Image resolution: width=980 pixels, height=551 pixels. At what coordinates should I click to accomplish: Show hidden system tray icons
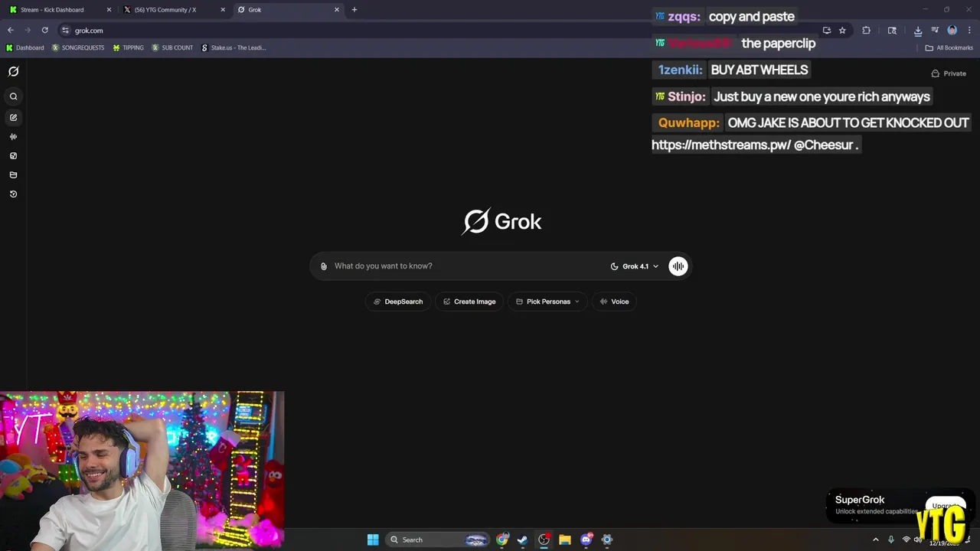tap(876, 540)
